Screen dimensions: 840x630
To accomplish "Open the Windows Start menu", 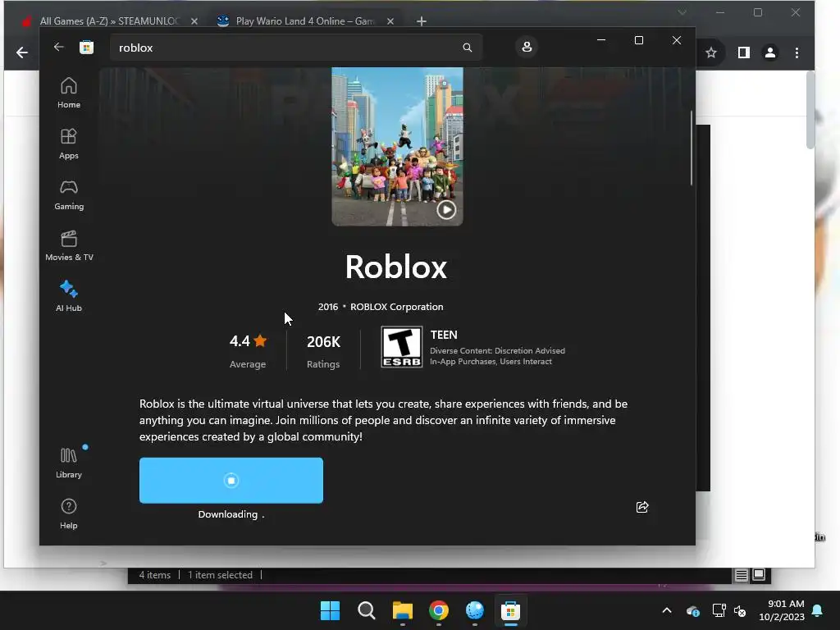I will (x=330, y=610).
